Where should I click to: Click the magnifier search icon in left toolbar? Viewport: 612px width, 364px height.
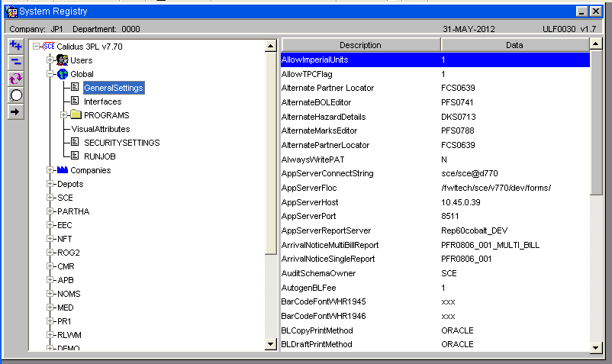pos(15,95)
